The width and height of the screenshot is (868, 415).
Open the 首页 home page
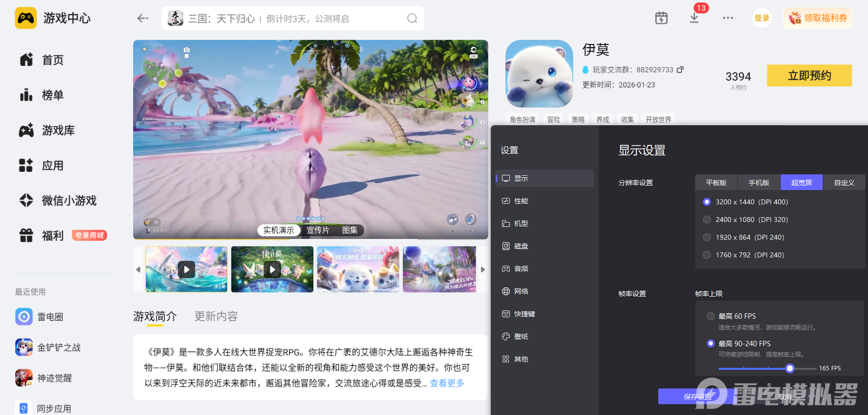(x=42, y=60)
